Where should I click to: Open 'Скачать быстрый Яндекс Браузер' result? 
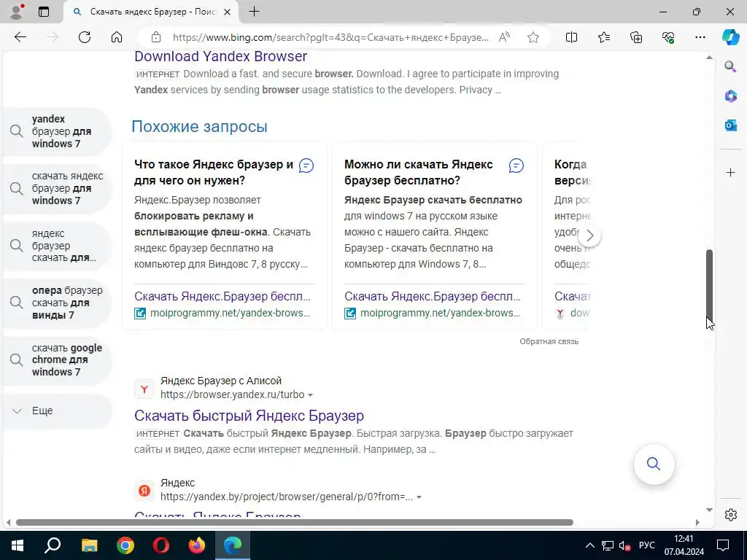(x=249, y=415)
